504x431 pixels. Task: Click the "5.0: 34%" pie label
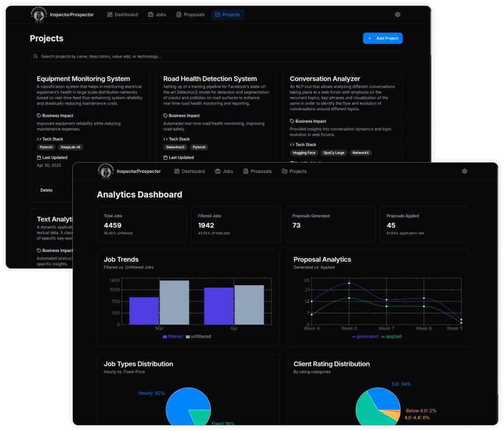pyautogui.click(x=401, y=384)
